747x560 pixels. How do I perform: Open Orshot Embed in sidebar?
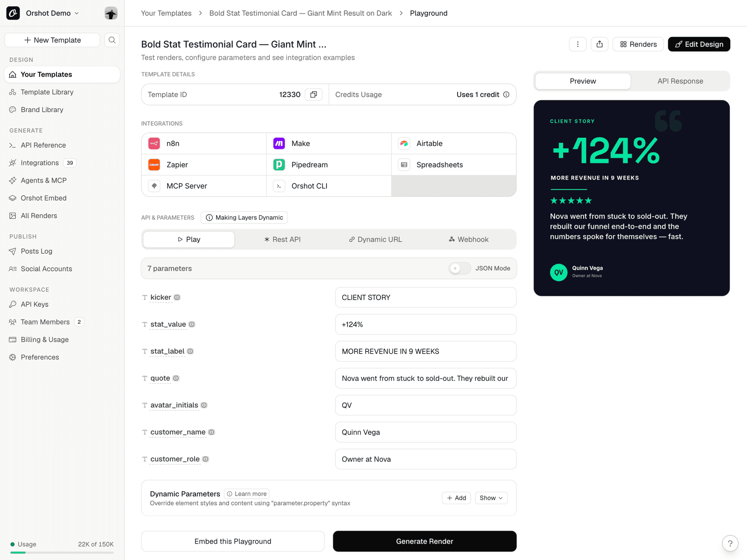click(62, 198)
